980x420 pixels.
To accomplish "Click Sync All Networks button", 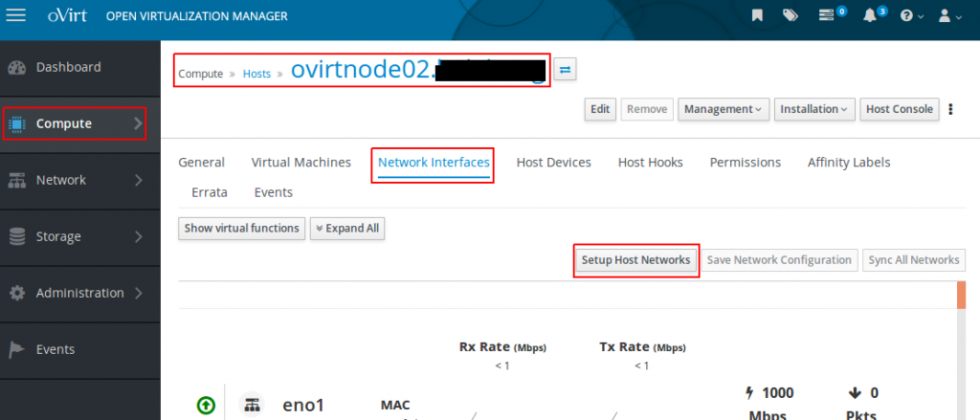I will pyautogui.click(x=914, y=260).
